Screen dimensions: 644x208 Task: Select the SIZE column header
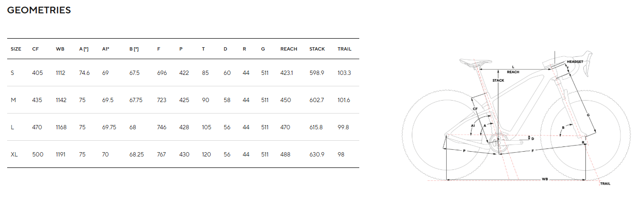(x=16, y=49)
